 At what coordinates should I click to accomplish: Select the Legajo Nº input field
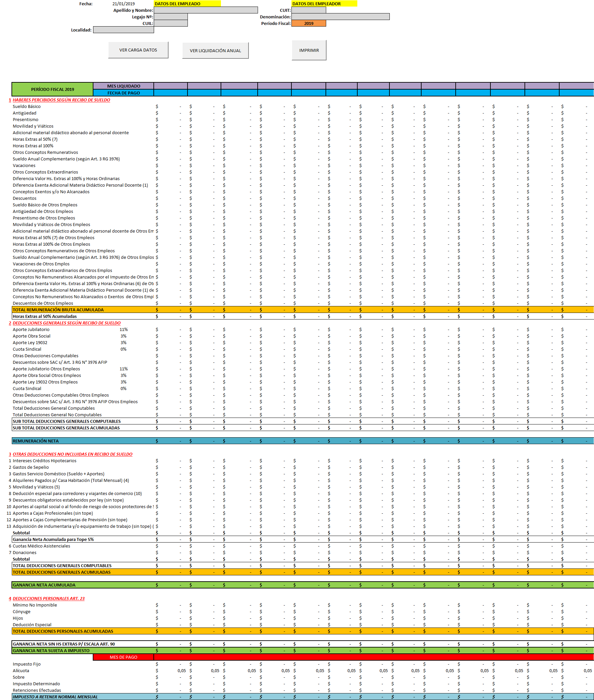(x=170, y=17)
